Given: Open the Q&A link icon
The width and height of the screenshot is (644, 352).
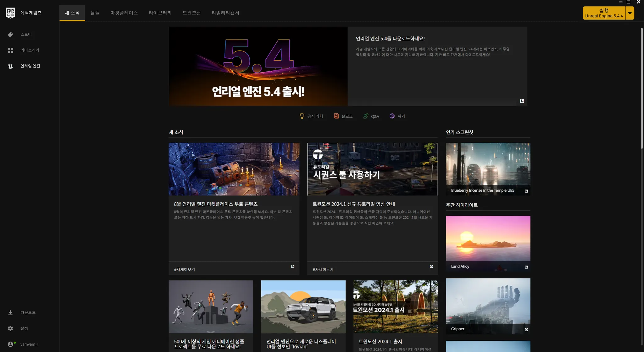Looking at the screenshot, I should click(x=366, y=116).
